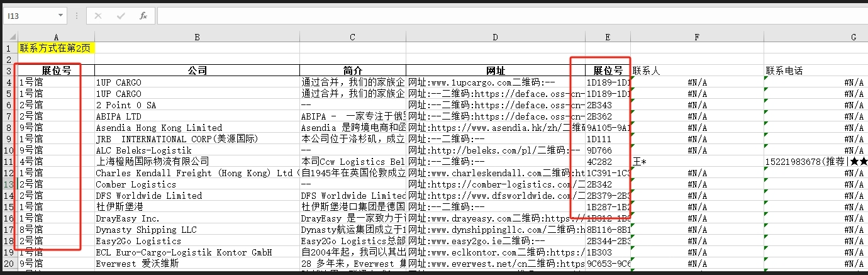
Task: Select column F header
Action: point(697,37)
